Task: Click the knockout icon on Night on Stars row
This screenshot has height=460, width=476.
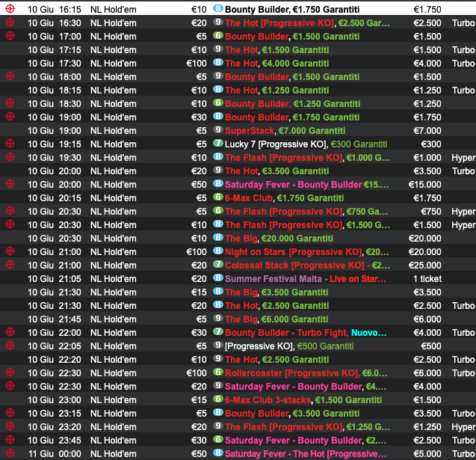Action: coord(10,251)
